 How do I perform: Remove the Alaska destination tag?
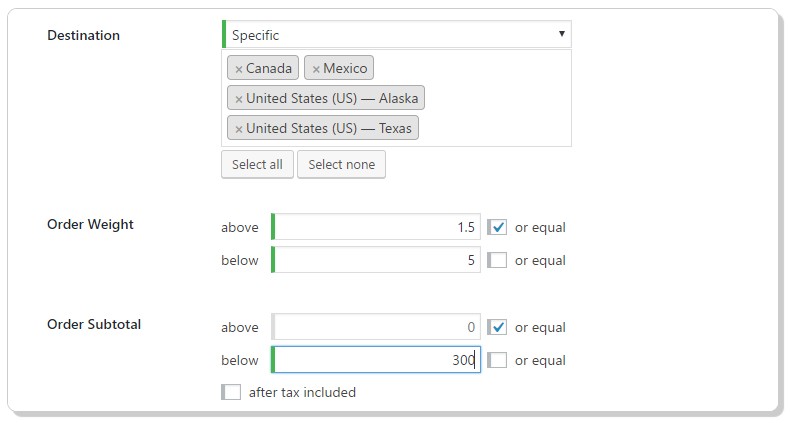click(x=239, y=99)
